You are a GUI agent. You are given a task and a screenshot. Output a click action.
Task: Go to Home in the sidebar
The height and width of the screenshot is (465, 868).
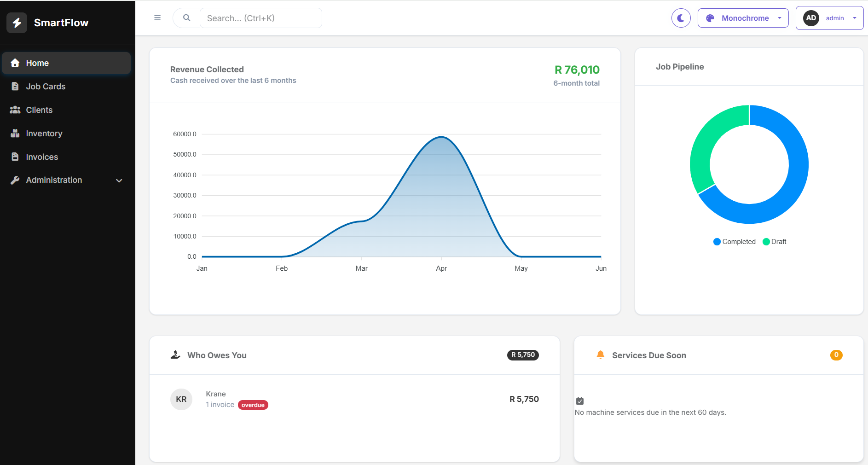point(66,63)
